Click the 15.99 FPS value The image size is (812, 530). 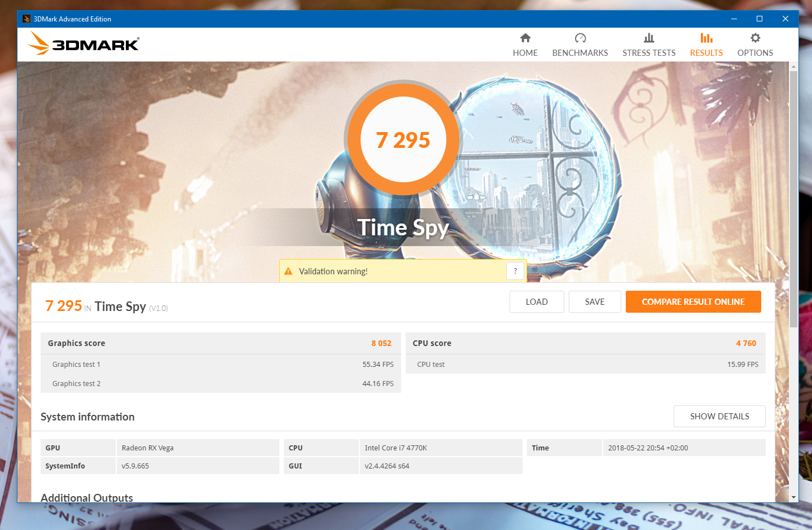point(743,365)
